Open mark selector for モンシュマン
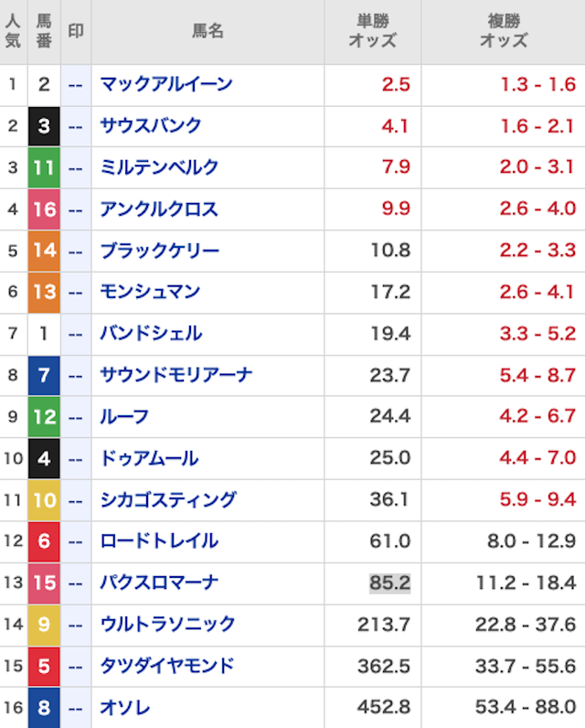Screen dimensions: 585x728 76,293
